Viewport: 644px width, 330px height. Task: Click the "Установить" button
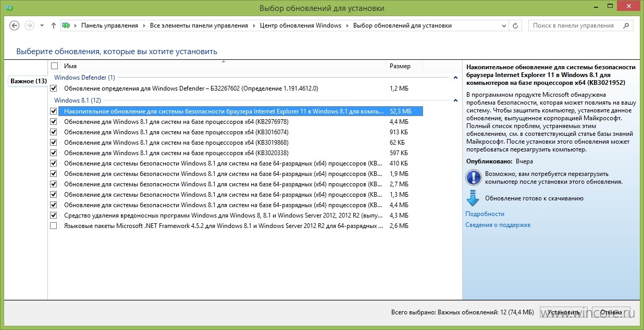pyautogui.click(x=563, y=312)
